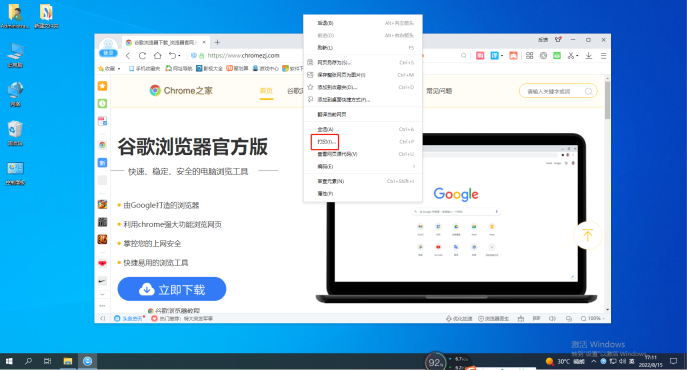
Task: Close the Chrome download page tab
Action: (204, 43)
